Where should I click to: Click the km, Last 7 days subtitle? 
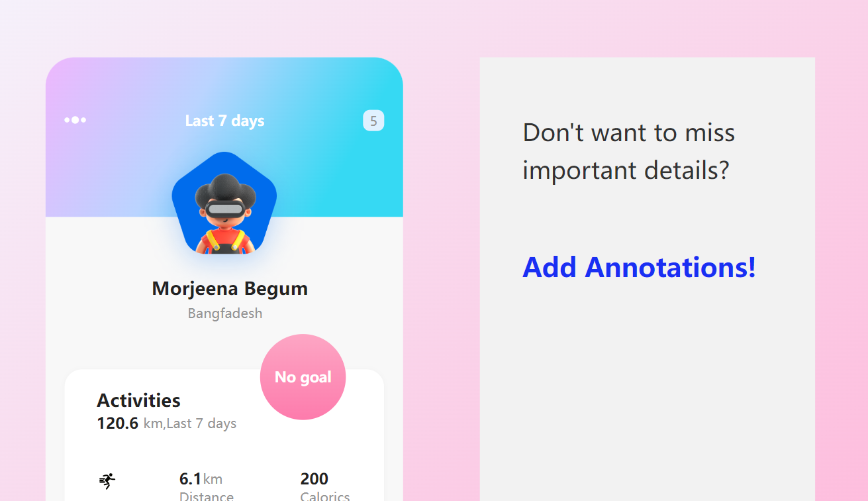(190, 423)
